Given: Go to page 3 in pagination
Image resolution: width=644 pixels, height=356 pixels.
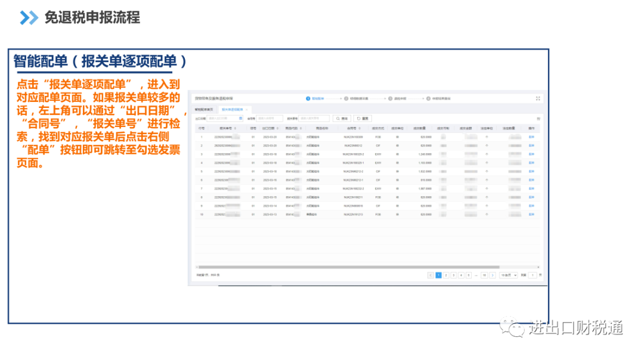Looking at the screenshot, I should pyautogui.click(x=453, y=275).
